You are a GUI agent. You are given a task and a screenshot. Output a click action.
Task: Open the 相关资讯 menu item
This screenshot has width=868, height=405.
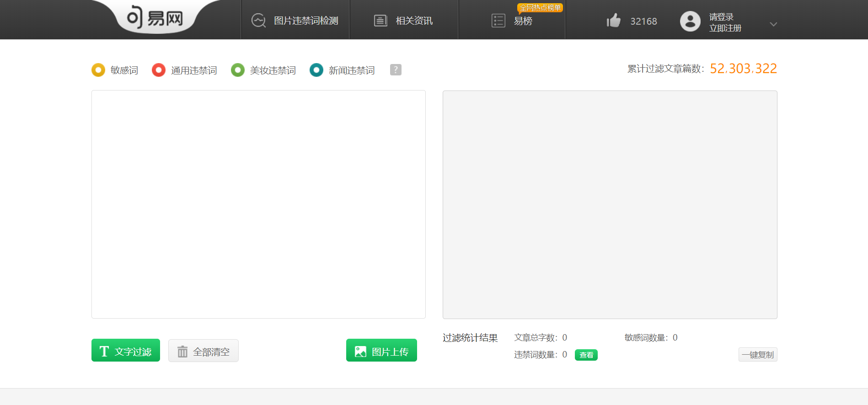click(414, 21)
